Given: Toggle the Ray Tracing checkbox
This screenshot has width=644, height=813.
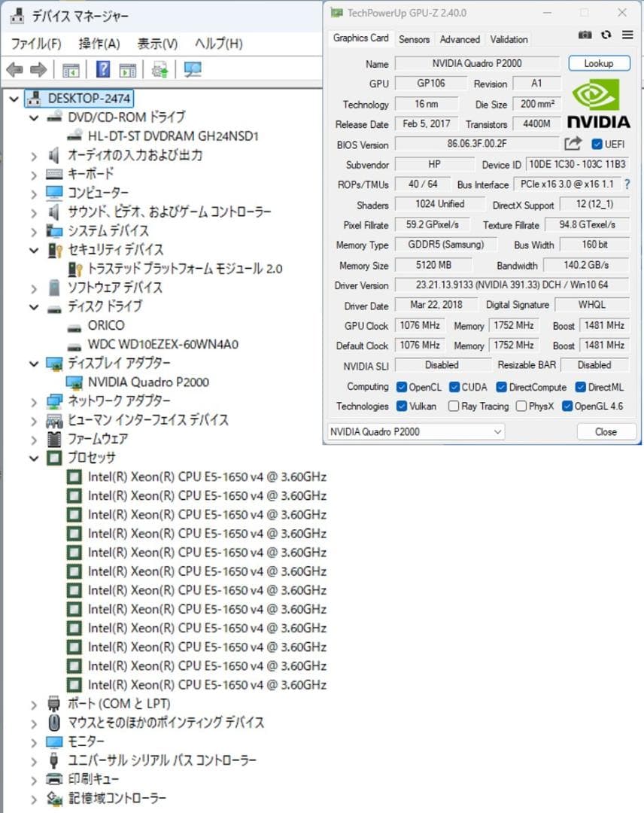Looking at the screenshot, I should [454, 406].
